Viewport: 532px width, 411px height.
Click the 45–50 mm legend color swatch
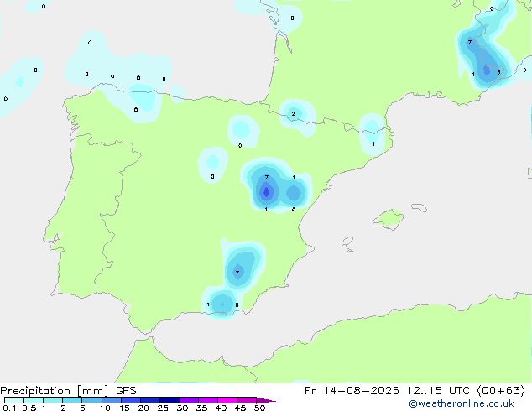247,400
